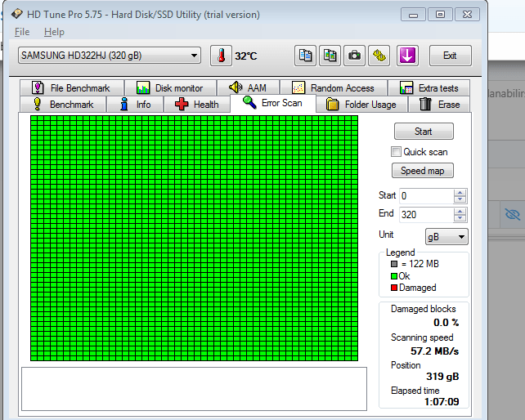525x420 pixels.
Task: Switch to the Erase tab
Action: [439, 105]
